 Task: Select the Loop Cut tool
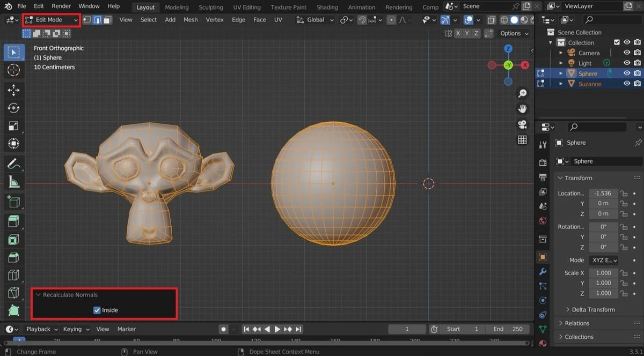pyautogui.click(x=13, y=275)
